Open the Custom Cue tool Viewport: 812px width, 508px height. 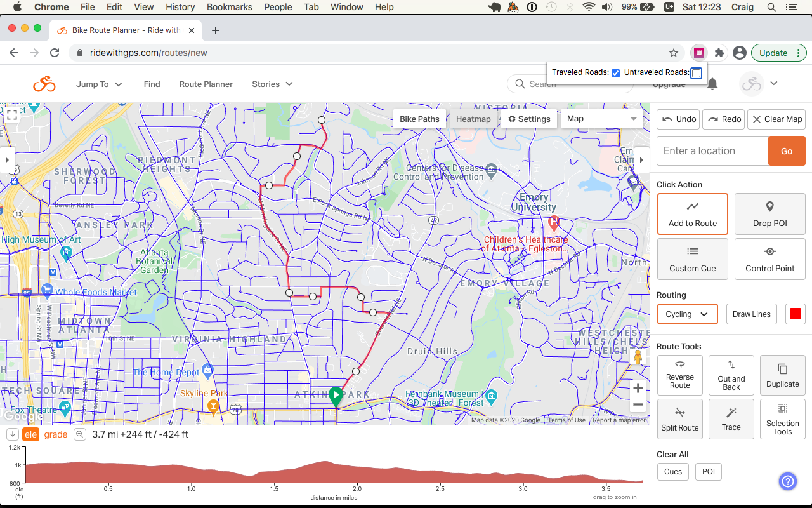click(692, 258)
